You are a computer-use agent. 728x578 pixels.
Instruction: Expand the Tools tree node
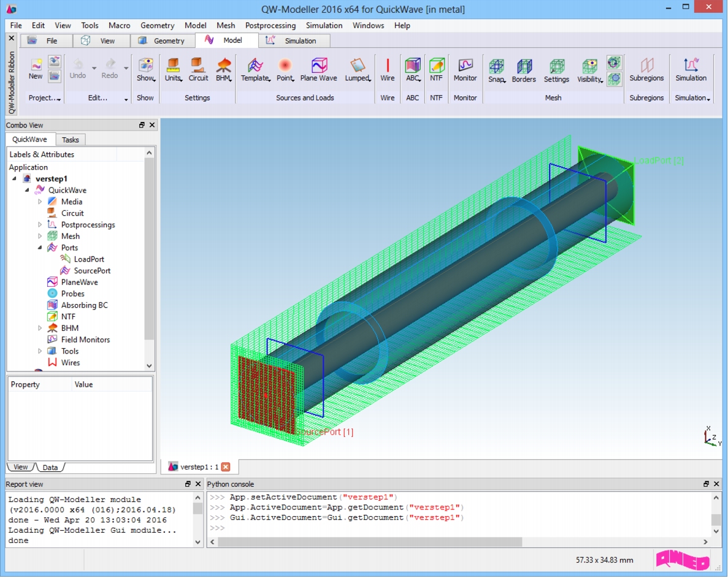coord(40,351)
